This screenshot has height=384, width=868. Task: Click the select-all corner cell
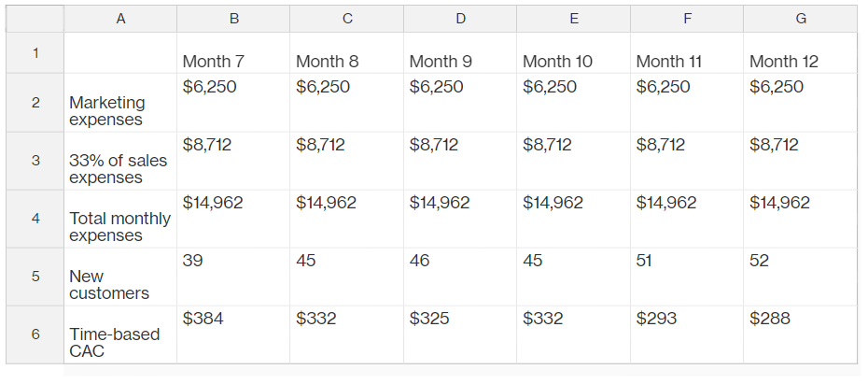point(35,19)
